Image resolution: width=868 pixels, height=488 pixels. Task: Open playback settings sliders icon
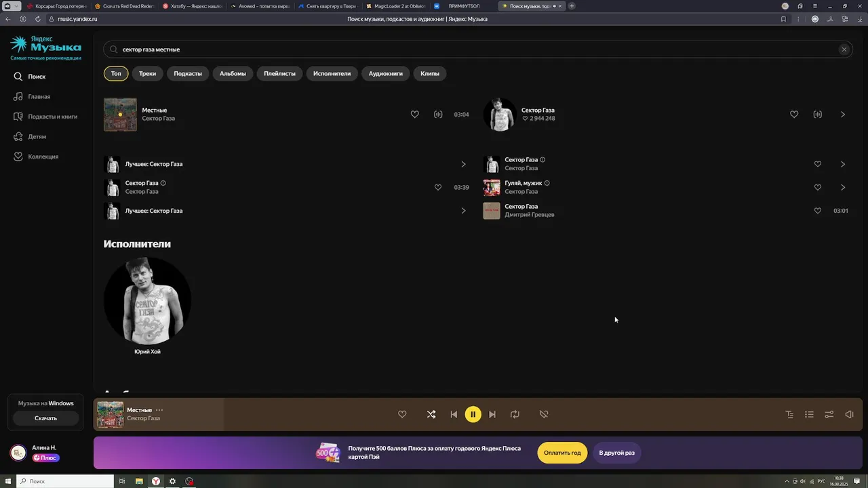point(829,414)
